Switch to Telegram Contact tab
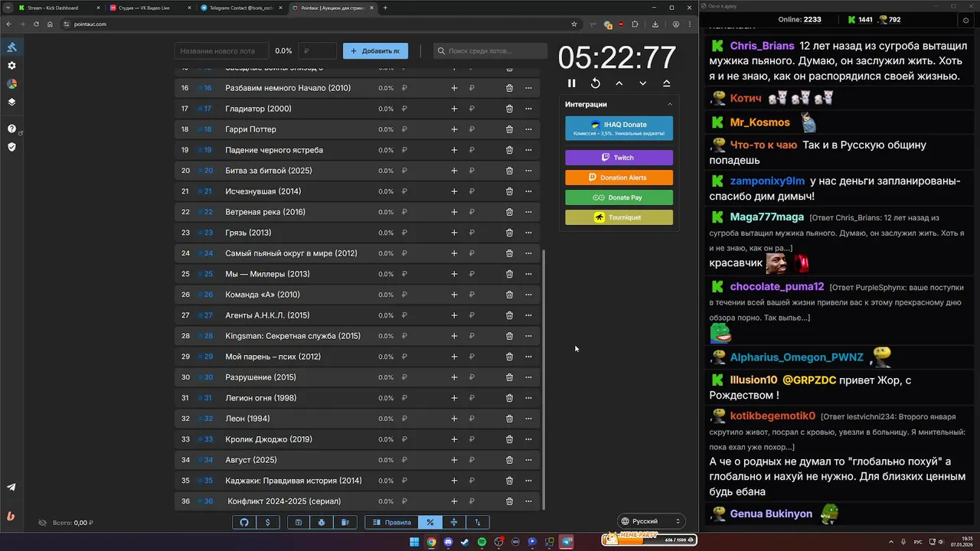This screenshot has height=551, width=980. (241, 8)
